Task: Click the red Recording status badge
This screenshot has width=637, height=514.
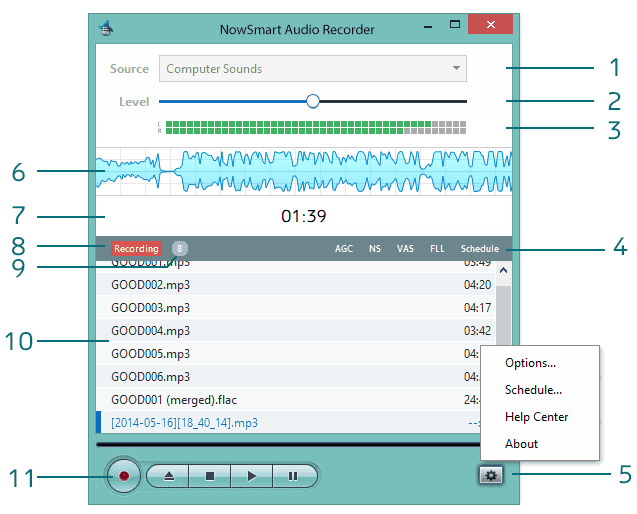Action: tap(136, 249)
